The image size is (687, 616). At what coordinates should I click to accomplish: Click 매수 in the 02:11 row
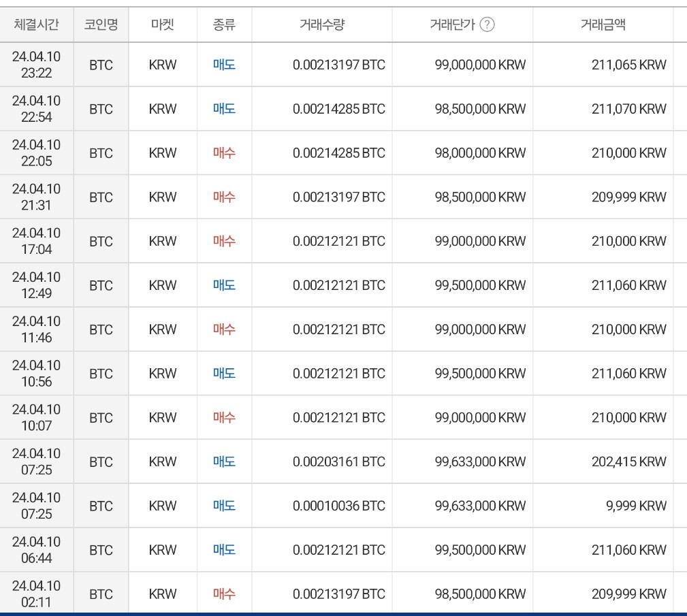(x=224, y=594)
